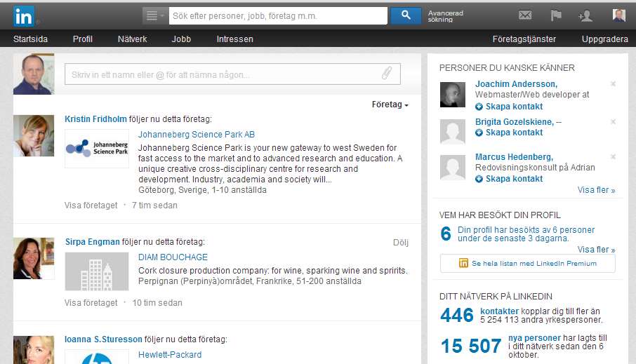636x364 pixels.
Task: Open the Intressen menu
Action: tap(235, 39)
